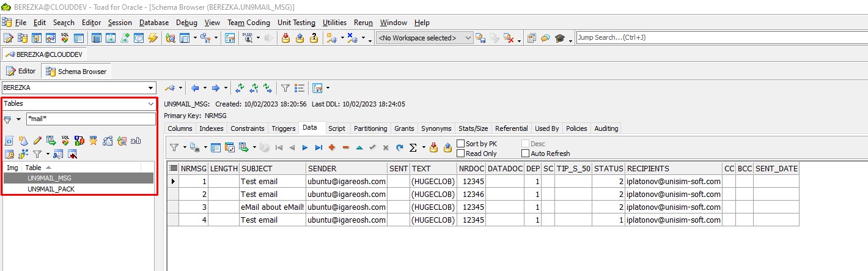Click the SUBJECT column header
This screenshot has height=271, width=868.
click(x=273, y=168)
